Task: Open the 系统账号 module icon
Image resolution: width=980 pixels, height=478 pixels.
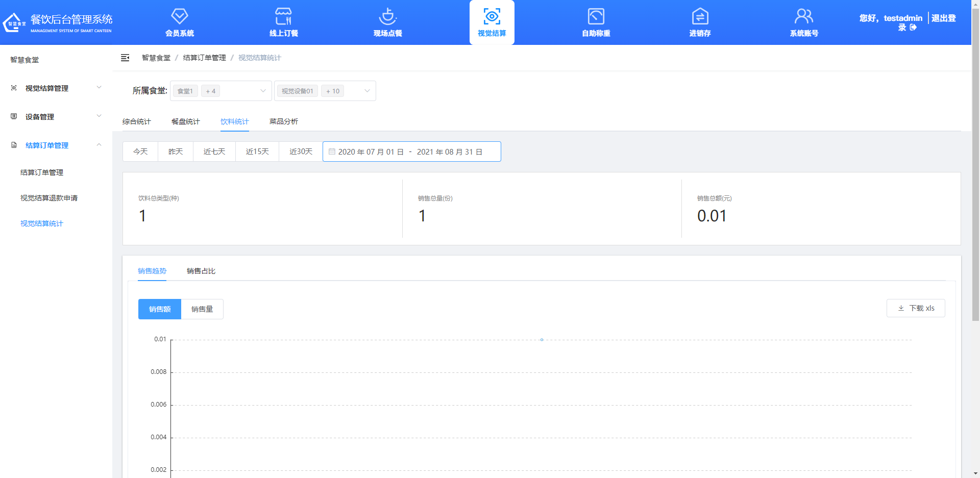Action: [x=803, y=22]
